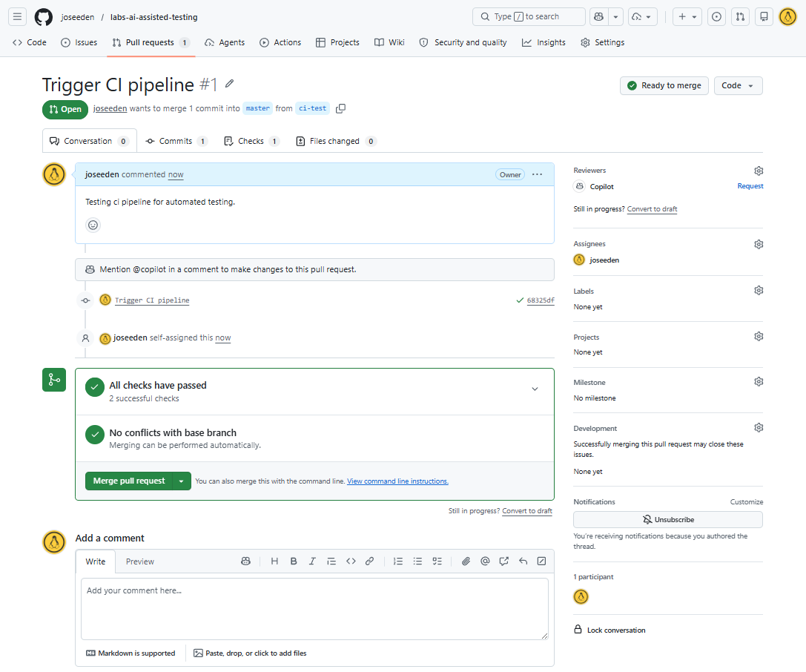
Task: Apply bold formatting in comment editor
Action: [294, 561]
